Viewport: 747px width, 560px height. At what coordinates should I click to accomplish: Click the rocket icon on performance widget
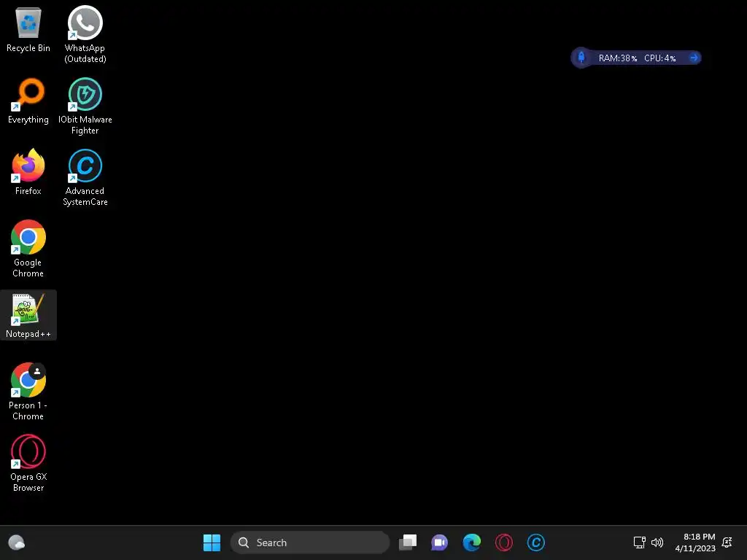click(581, 58)
